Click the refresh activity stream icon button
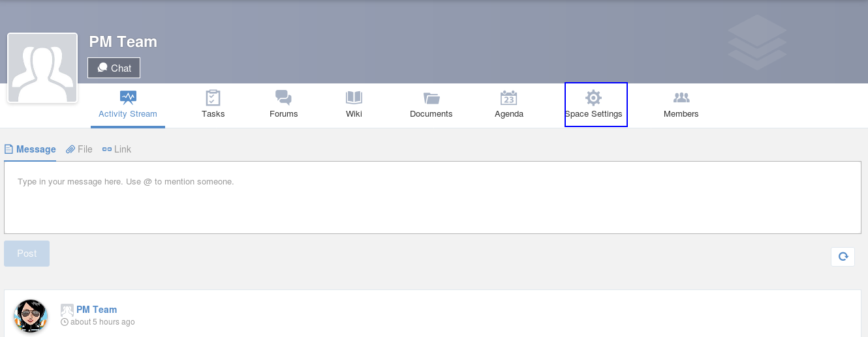This screenshot has width=868, height=337. (843, 256)
